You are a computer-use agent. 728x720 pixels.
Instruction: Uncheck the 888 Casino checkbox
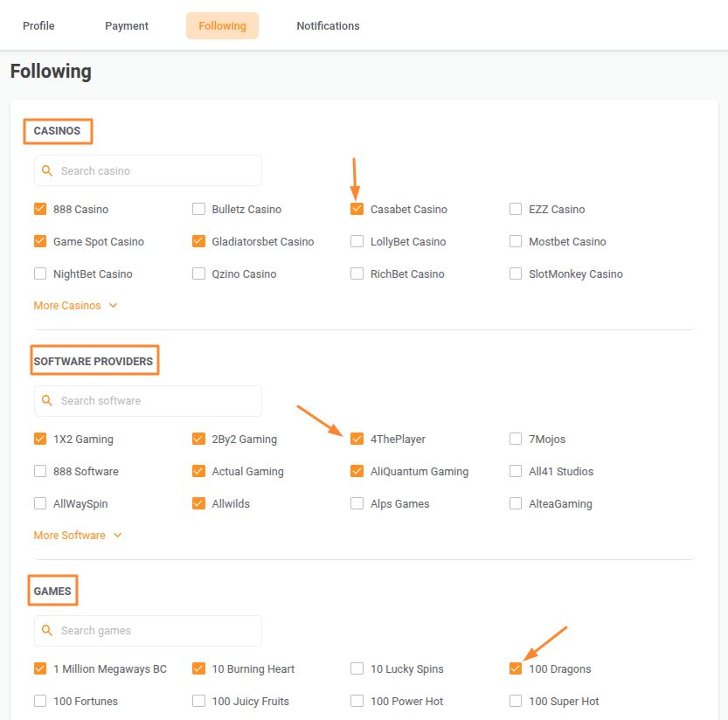40,209
